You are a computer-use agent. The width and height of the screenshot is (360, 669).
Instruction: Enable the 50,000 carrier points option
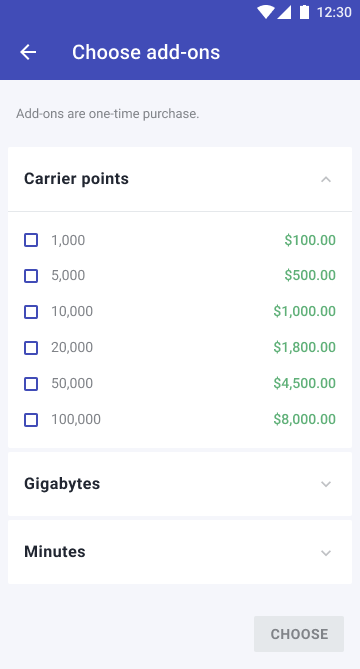coord(31,384)
